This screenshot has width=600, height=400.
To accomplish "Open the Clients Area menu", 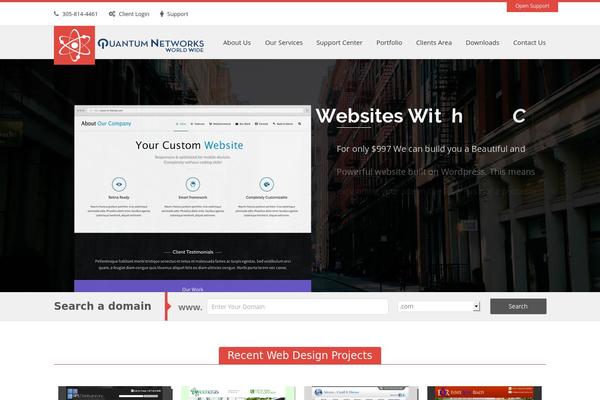I will coord(434,42).
